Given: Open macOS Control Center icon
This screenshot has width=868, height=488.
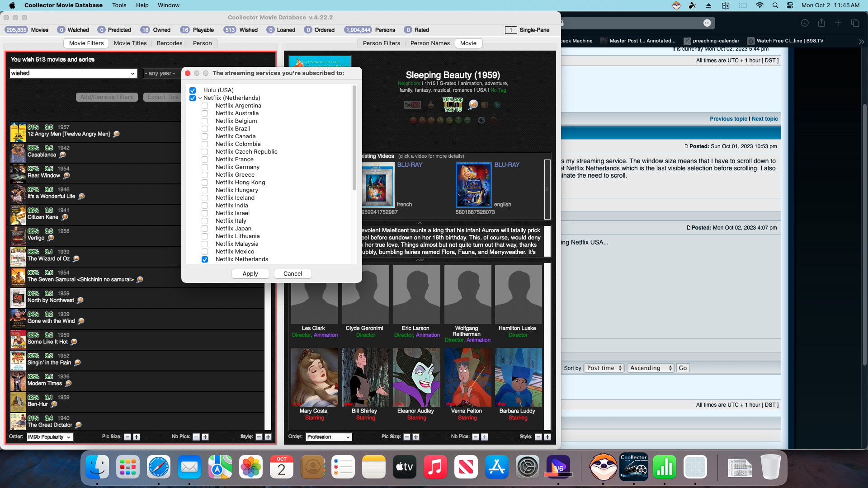Looking at the screenshot, I should 790,5.
